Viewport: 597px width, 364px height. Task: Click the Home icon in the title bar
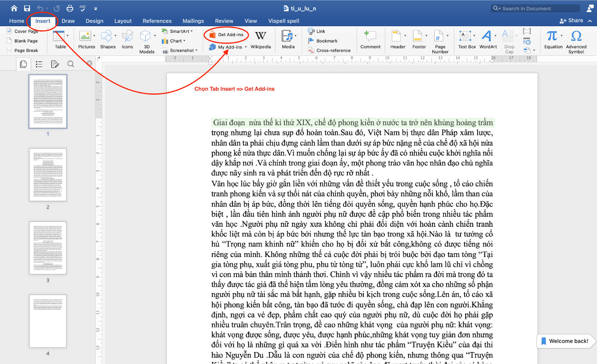[14, 8]
